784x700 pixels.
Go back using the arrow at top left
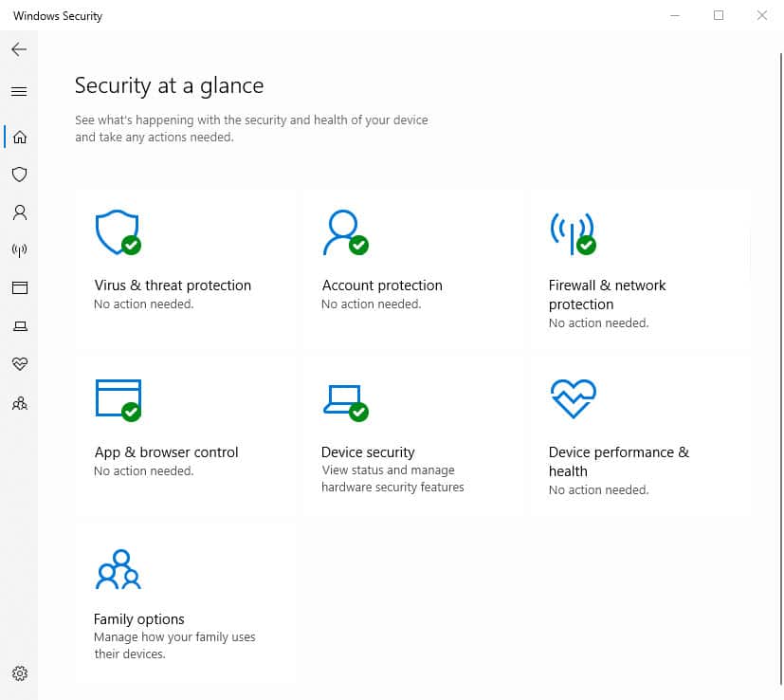click(x=19, y=49)
